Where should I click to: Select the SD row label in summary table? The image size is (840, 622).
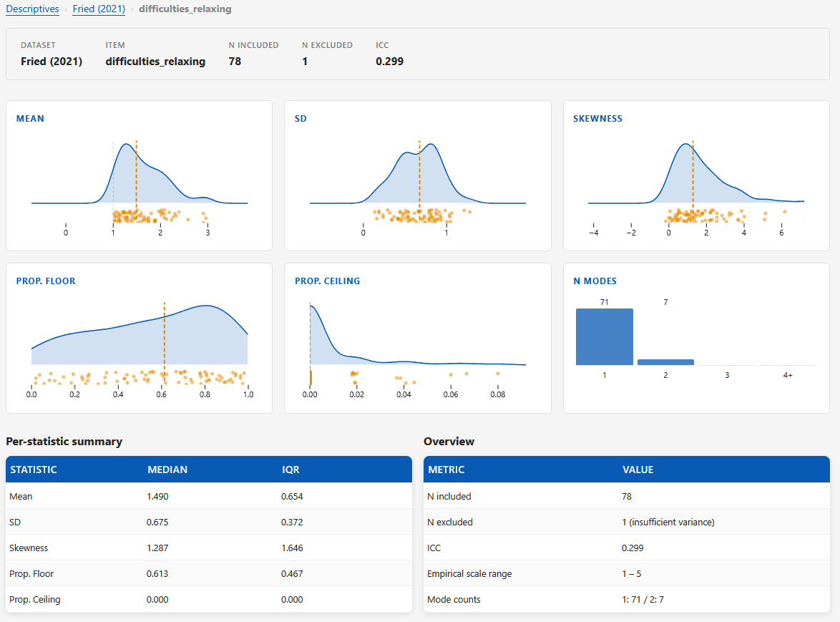coord(15,523)
